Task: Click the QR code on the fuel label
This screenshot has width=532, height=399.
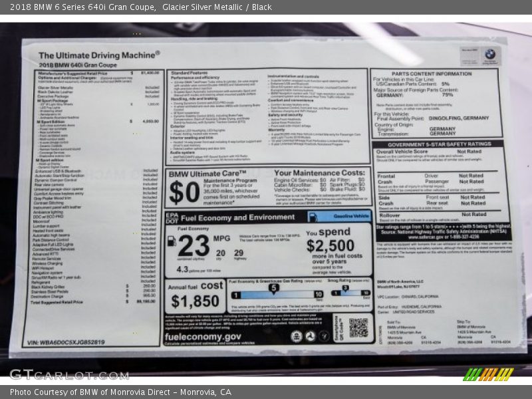Action: 358,328
